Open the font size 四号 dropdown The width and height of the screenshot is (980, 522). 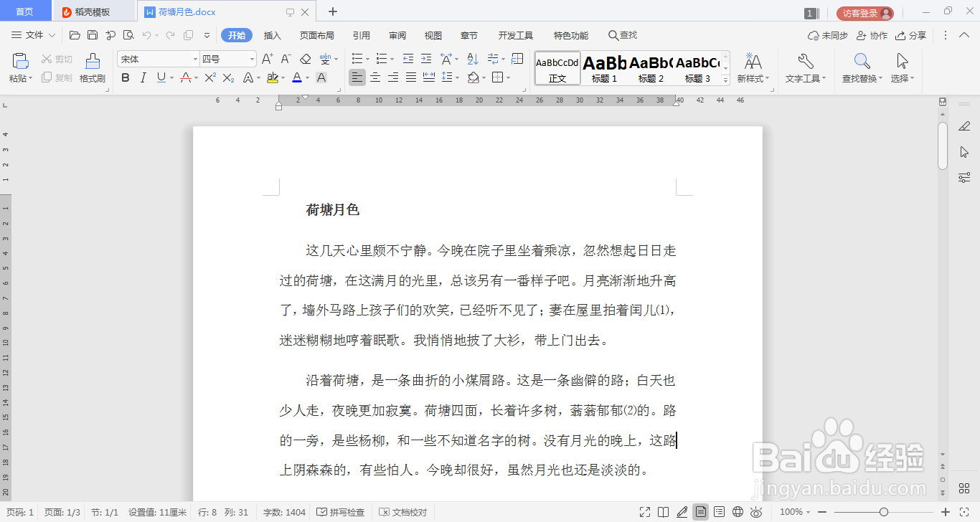point(251,59)
